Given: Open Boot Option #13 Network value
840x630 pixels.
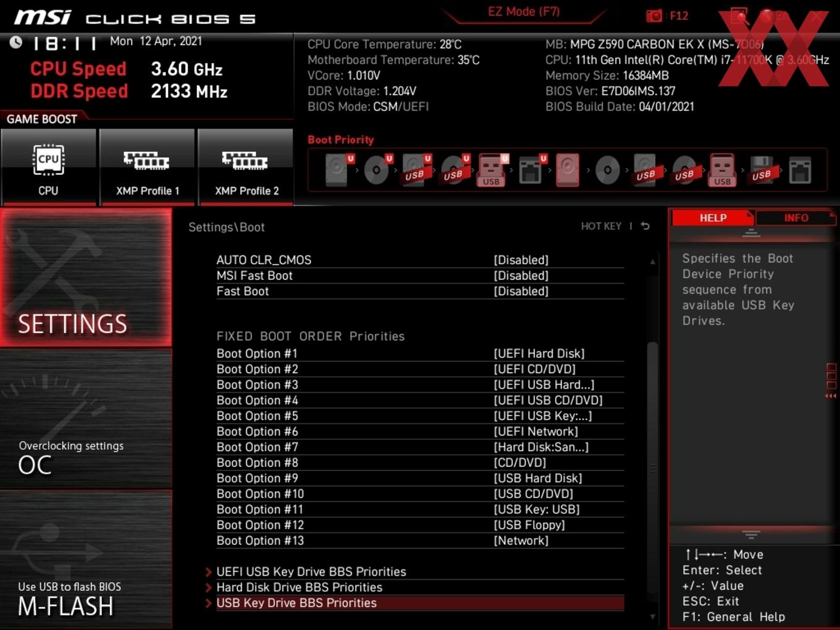Looking at the screenshot, I should tap(521, 540).
